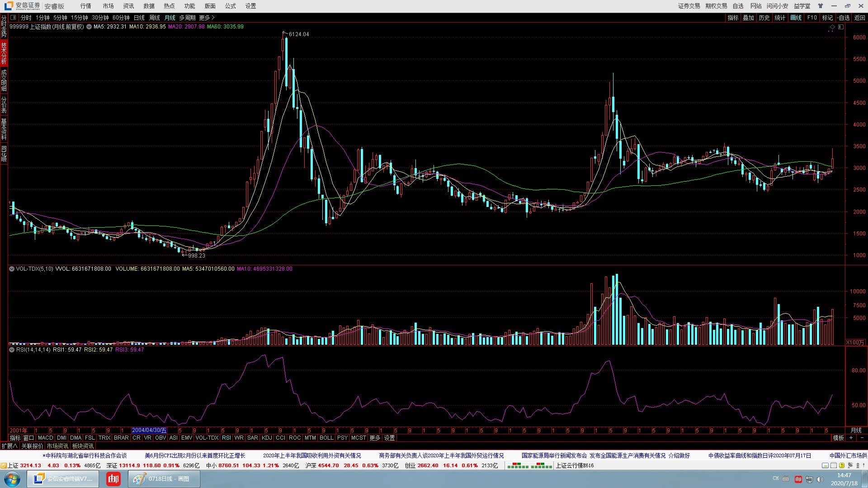Click the yellow round arrow icon in status bar
Image resolution: width=868 pixels, height=488 pixels.
coord(842,465)
